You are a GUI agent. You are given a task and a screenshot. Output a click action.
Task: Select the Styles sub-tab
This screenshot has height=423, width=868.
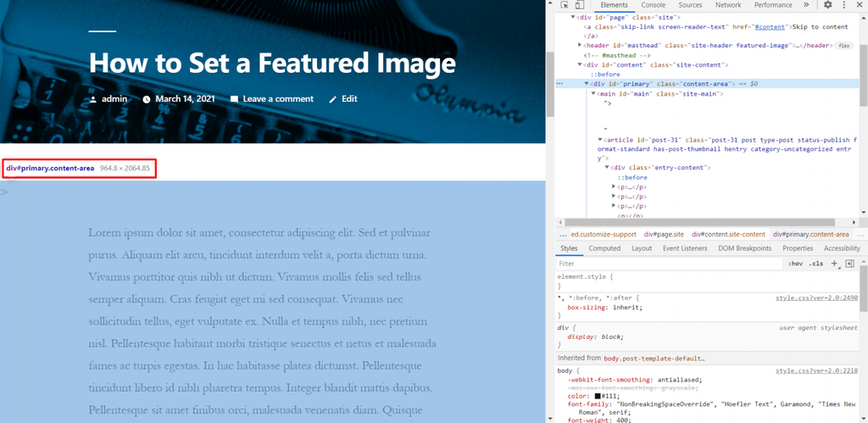pos(569,248)
